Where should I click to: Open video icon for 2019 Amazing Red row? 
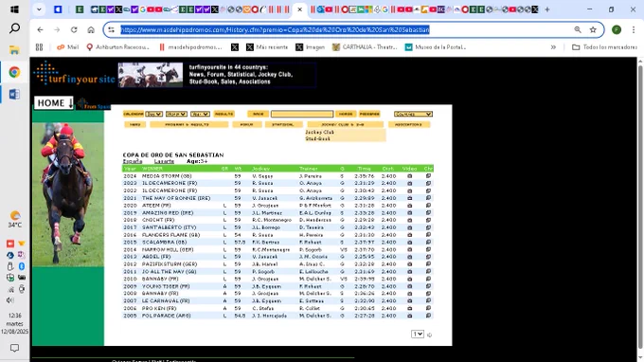pos(409,213)
